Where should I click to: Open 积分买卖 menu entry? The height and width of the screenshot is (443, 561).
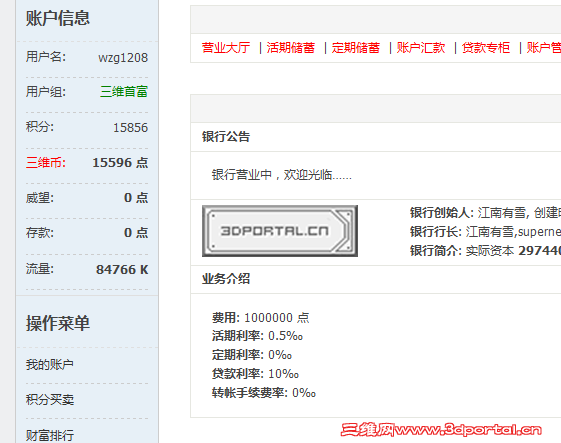[50, 400]
